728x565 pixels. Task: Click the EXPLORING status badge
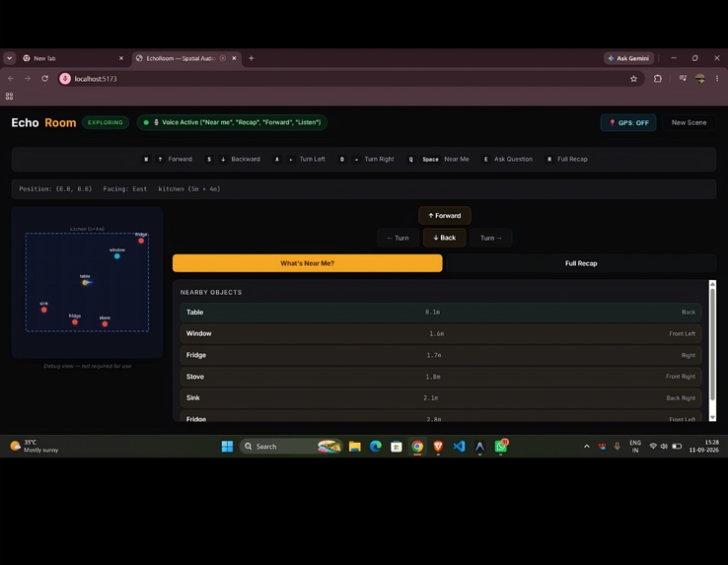[106, 122]
